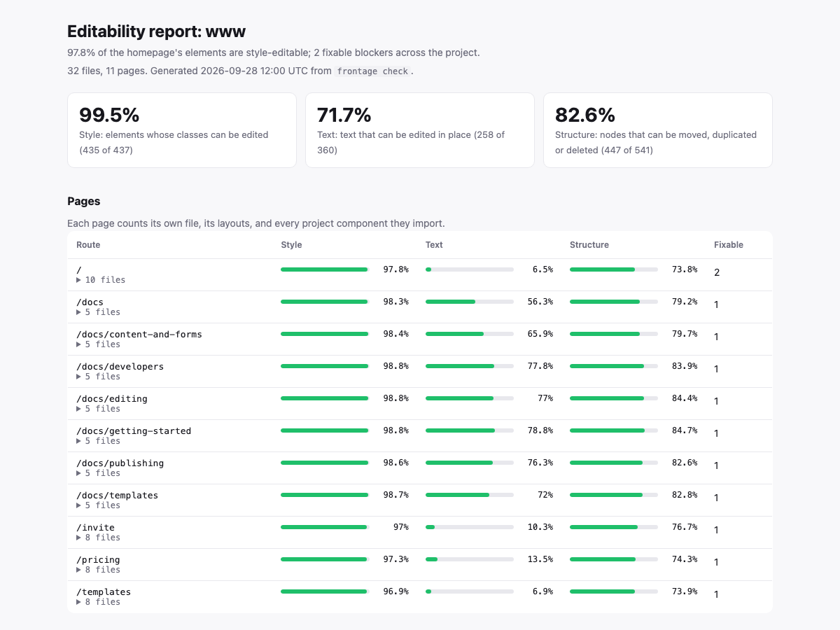Click the fixable count 2 for /
Image resolution: width=840 pixels, height=630 pixels.
pos(717,272)
